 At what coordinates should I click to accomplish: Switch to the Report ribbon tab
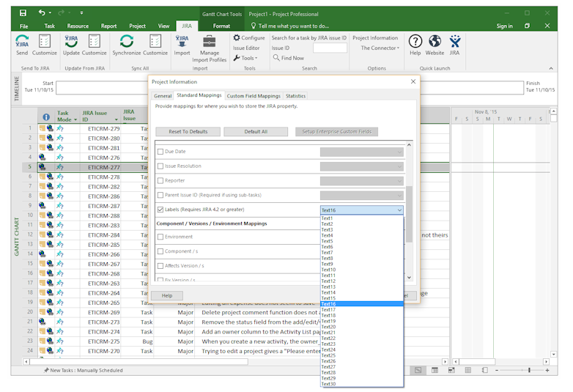click(x=108, y=26)
